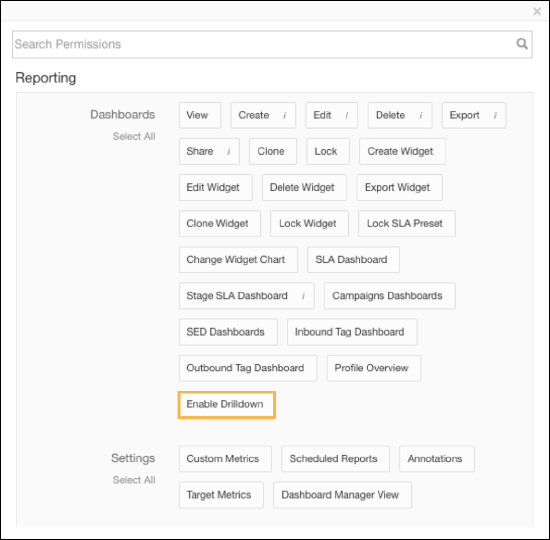
Task: Click the info icon on Delete permission
Action: [421, 115]
